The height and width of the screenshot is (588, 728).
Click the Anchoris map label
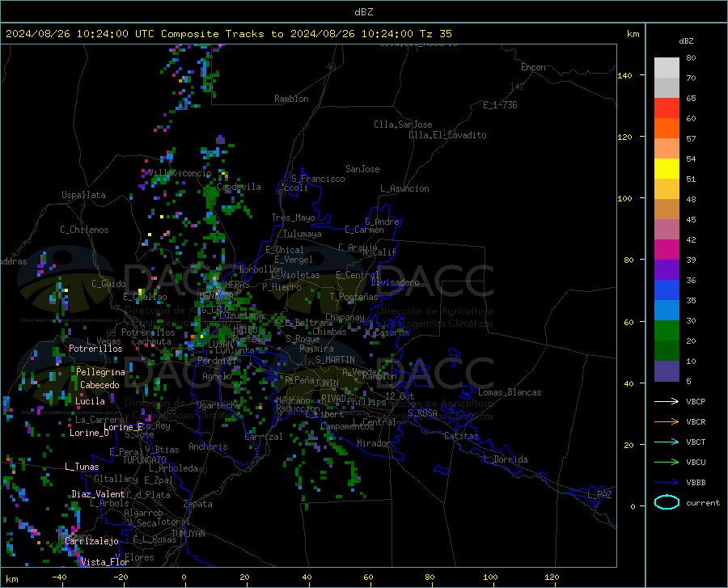click(x=208, y=446)
